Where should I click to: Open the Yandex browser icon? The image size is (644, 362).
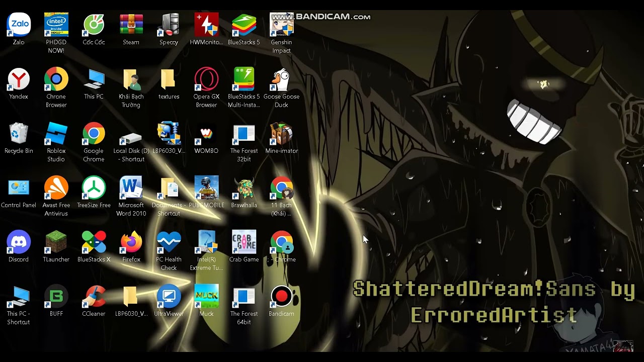(x=19, y=79)
